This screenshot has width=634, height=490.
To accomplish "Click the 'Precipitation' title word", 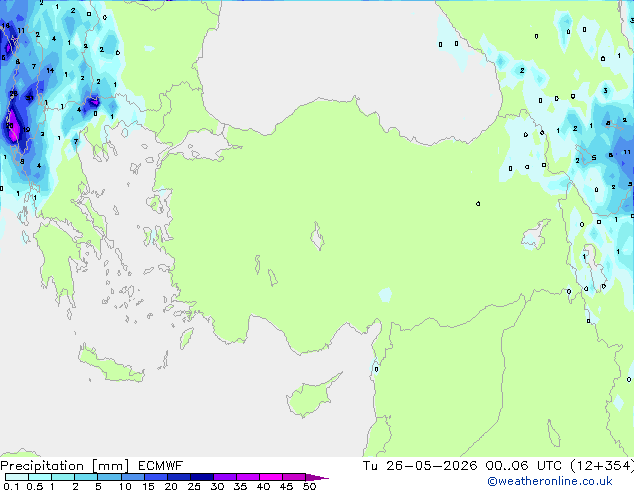I will point(42,466).
